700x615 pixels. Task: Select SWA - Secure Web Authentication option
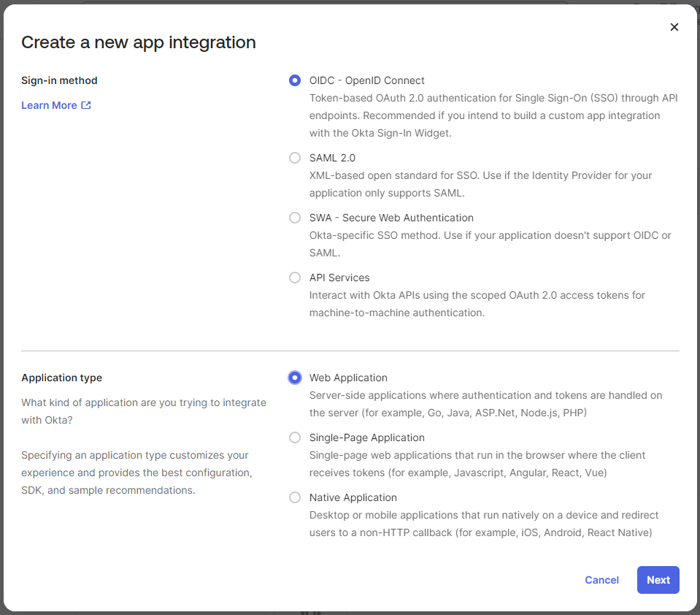[295, 218]
